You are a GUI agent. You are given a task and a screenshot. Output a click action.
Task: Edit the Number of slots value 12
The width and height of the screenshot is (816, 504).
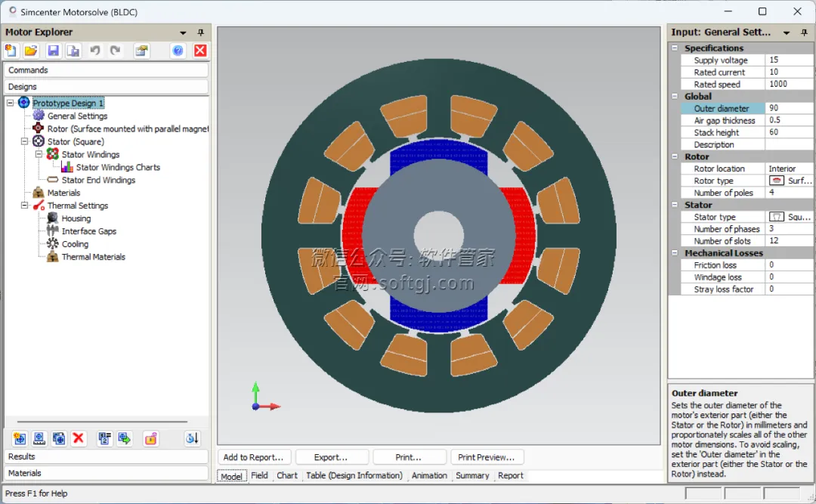789,240
